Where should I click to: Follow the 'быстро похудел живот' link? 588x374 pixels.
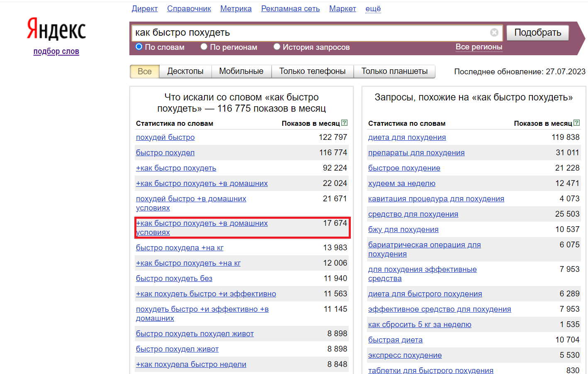[177, 349]
